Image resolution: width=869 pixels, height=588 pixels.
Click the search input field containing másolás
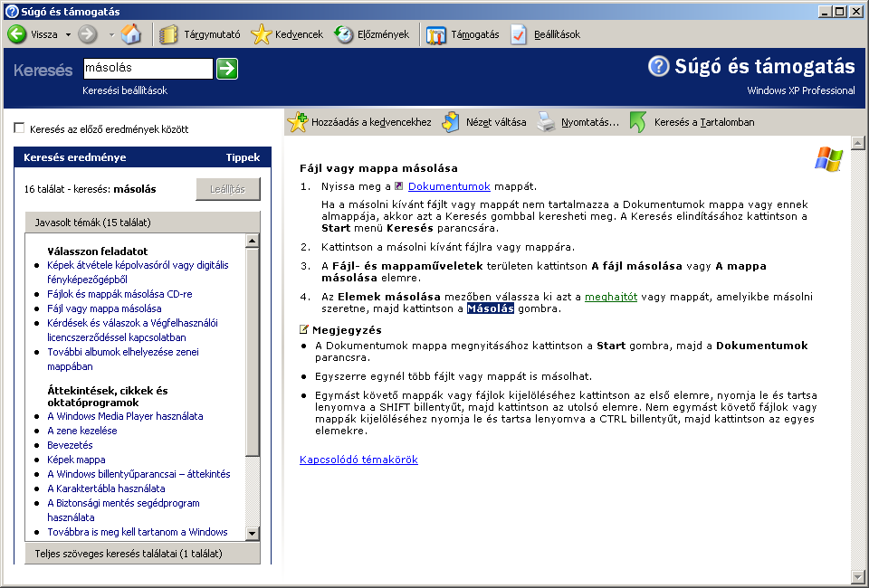coord(148,68)
